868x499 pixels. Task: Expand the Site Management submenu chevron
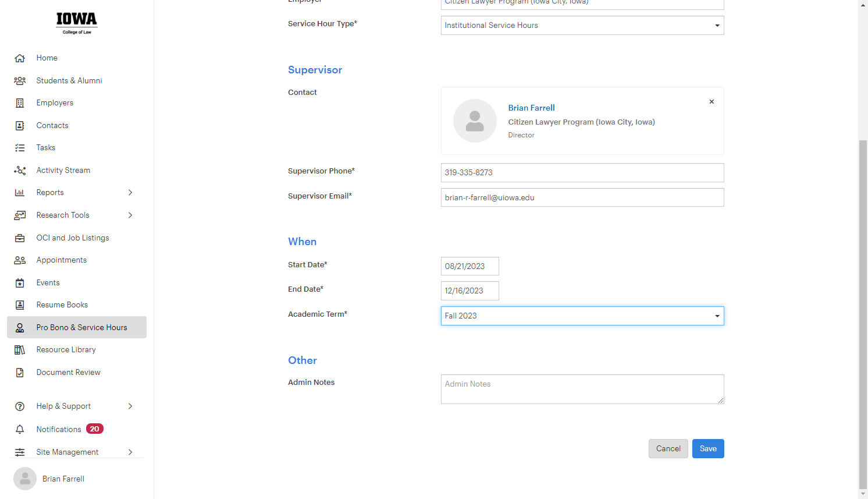[x=130, y=452]
